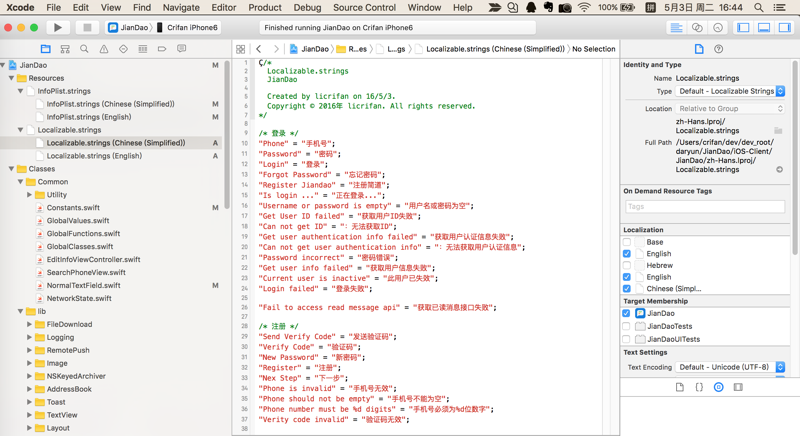Click the On Demand Resource Tags field

[x=704, y=207]
